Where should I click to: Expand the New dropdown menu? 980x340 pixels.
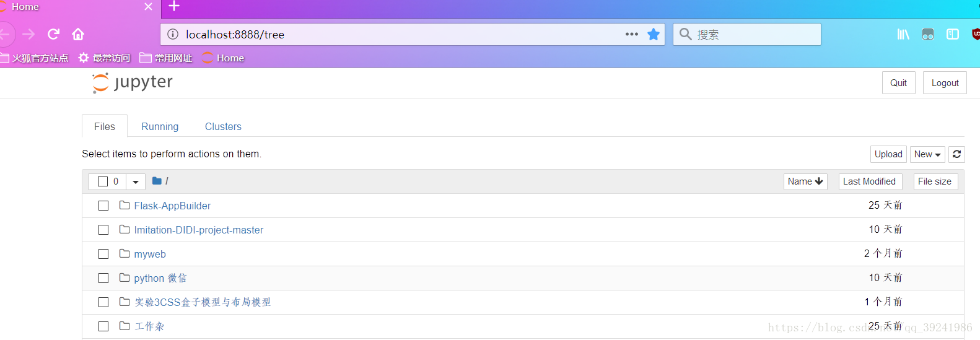(x=927, y=154)
